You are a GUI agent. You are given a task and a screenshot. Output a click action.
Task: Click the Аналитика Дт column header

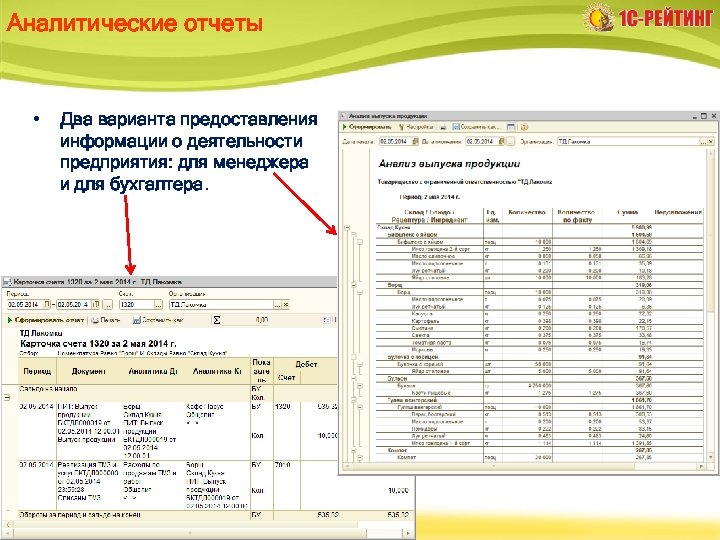pos(153,371)
